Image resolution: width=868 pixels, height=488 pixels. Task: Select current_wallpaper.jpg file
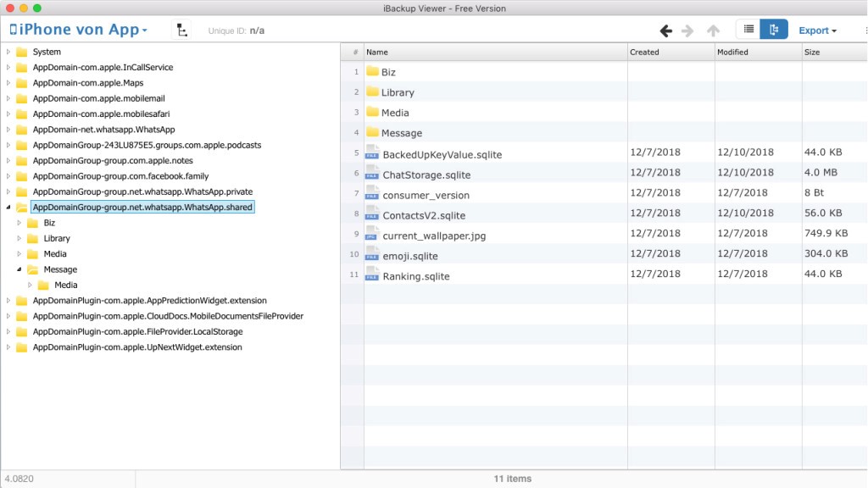(434, 236)
